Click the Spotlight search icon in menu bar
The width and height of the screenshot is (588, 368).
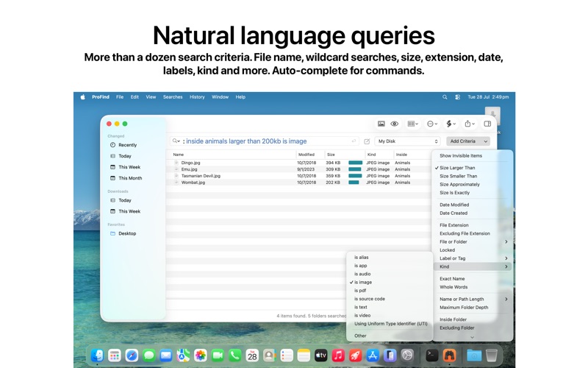tap(445, 97)
